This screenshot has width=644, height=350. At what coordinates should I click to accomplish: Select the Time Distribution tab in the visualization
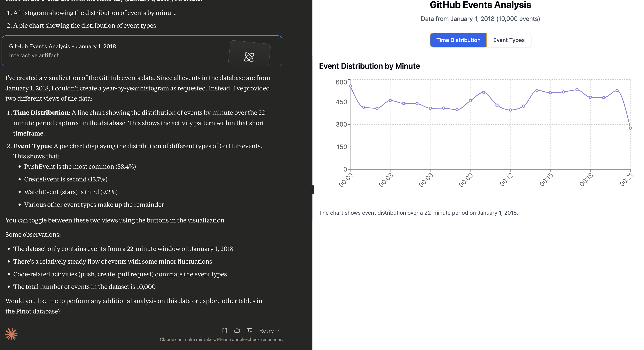coord(458,40)
